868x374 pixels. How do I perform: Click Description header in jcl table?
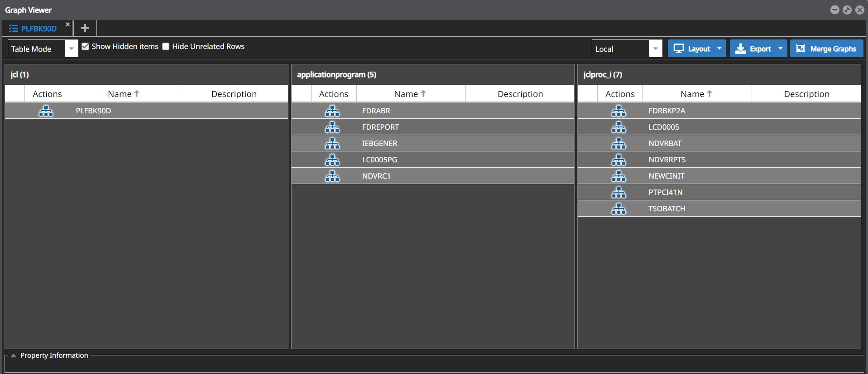[234, 94]
